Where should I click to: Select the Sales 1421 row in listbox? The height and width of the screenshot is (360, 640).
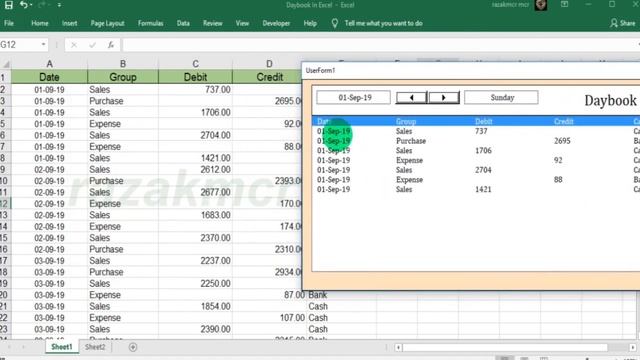point(476,189)
